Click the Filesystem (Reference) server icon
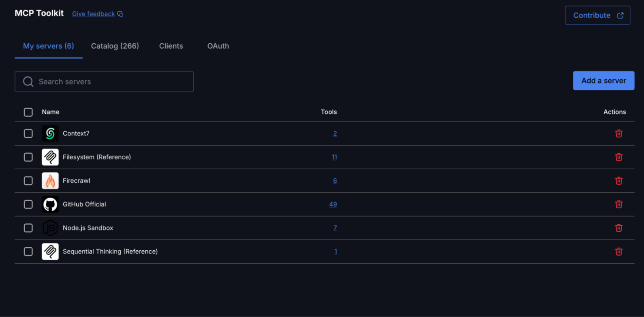Screen dimensions: 644x317 (50, 157)
